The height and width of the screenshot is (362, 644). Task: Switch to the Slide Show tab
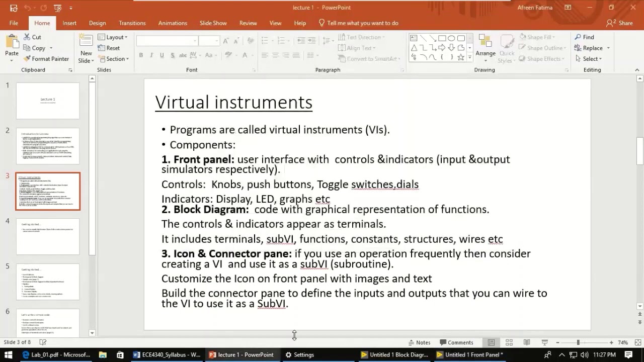point(213,23)
